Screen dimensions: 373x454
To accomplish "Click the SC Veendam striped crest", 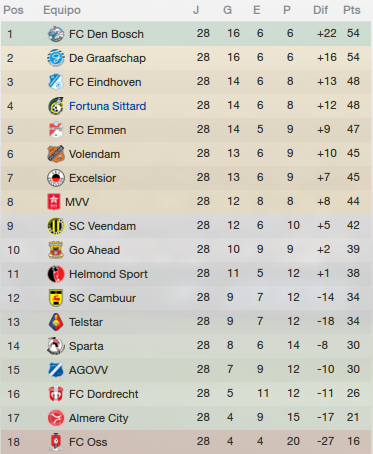I will [56, 226].
